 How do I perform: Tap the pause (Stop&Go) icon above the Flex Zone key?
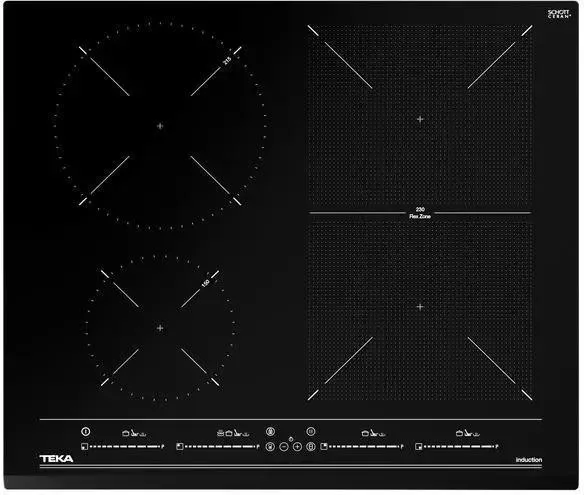(x=311, y=431)
